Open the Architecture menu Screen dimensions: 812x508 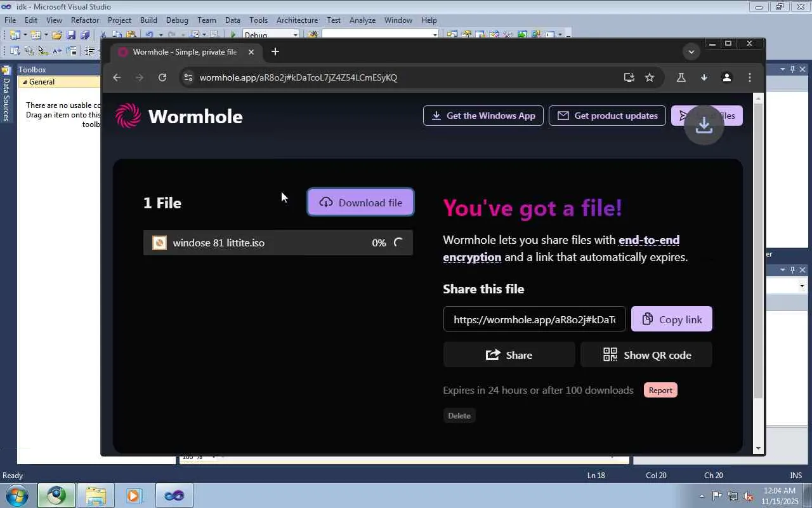click(x=297, y=20)
